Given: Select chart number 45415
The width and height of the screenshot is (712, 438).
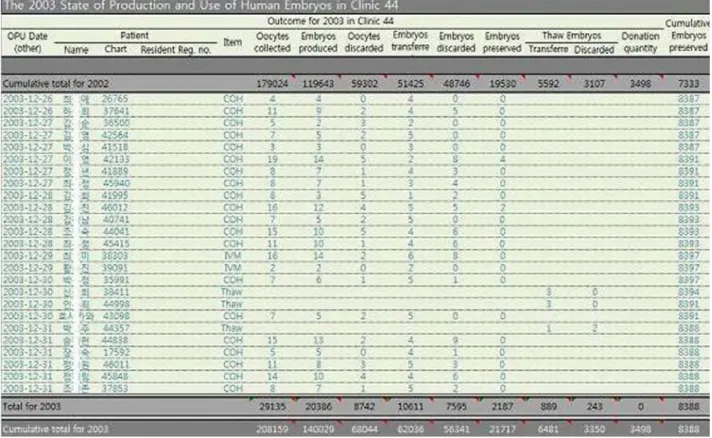Looking at the screenshot, I should [116, 244].
